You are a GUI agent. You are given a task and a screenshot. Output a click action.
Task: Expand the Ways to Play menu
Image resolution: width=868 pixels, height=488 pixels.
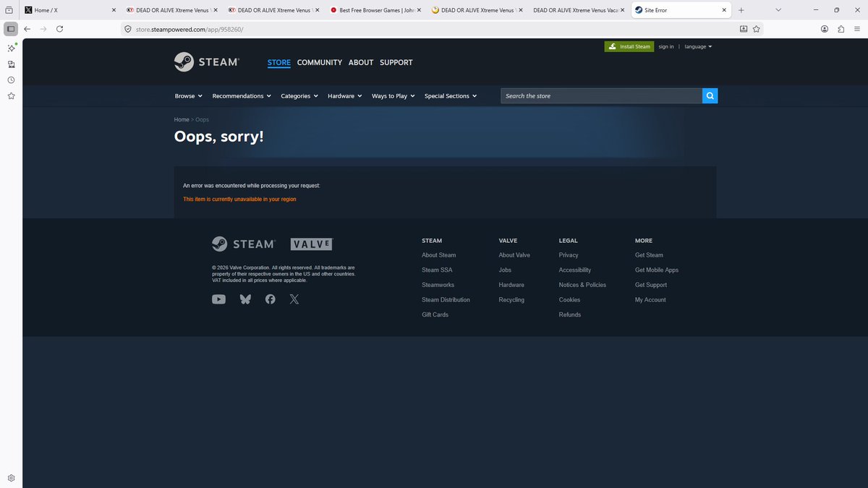[x=393, y=95]
